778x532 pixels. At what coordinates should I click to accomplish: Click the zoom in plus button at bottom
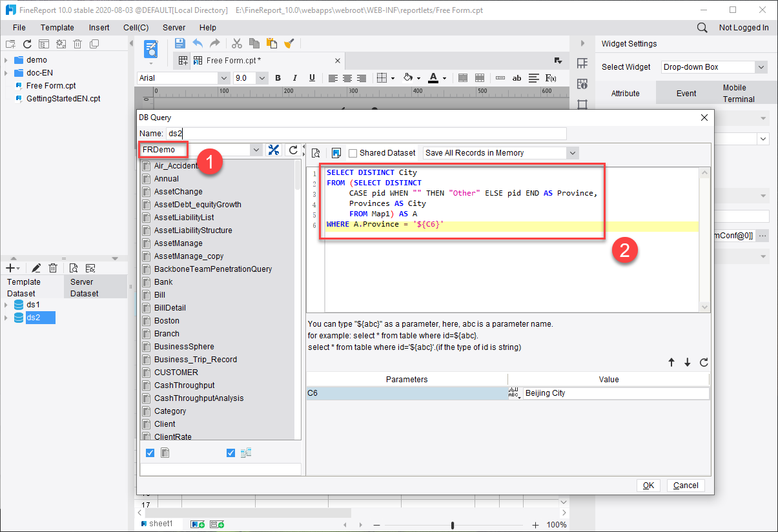(535, 525)
